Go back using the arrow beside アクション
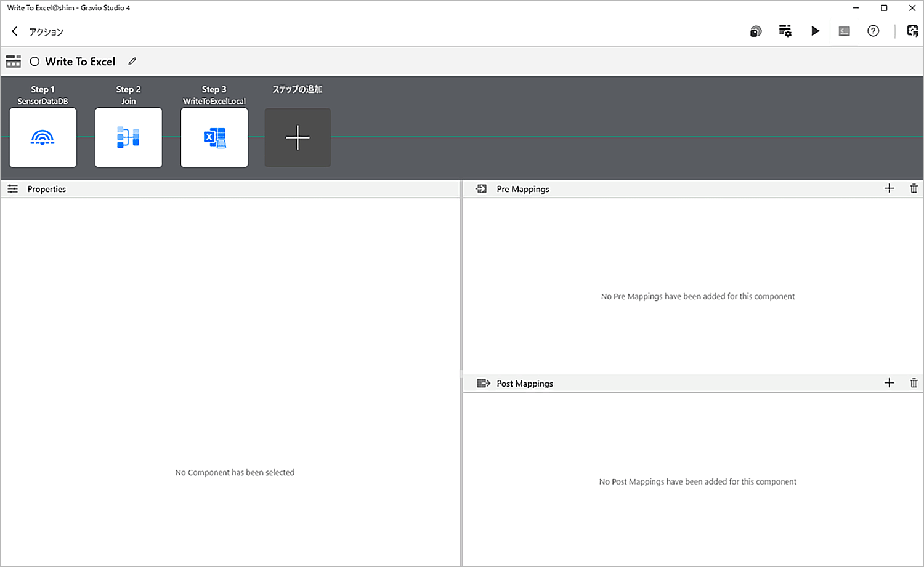This screenshot has height=567, width=924. [15, 31]
